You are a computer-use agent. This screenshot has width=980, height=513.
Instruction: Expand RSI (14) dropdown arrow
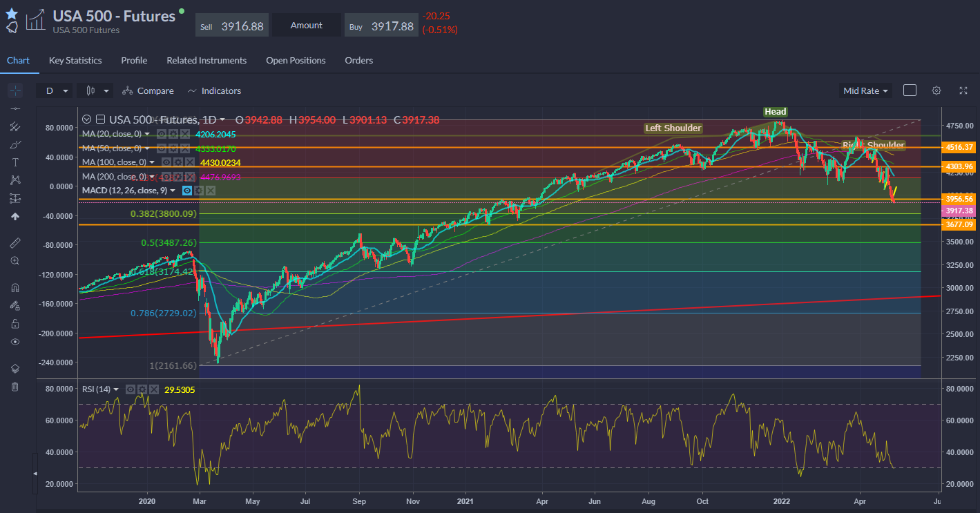point(116,389)
